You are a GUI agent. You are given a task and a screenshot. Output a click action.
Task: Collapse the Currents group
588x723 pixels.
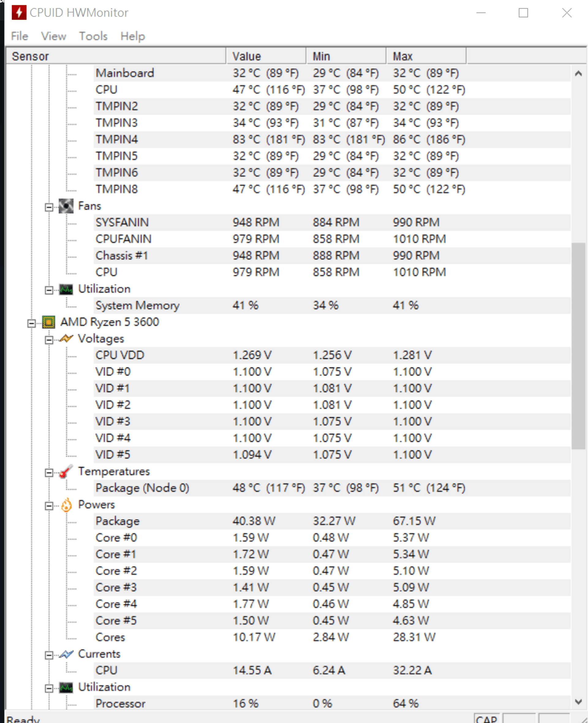(x=49, y=656)
